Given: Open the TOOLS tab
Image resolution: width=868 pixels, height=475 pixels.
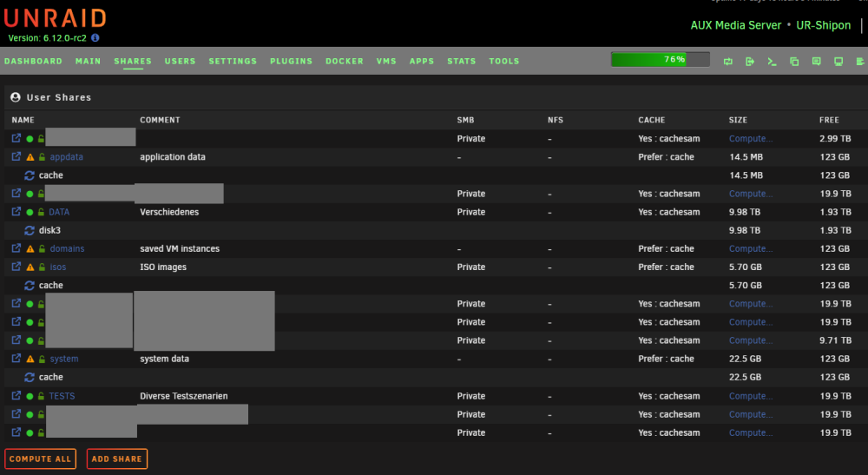Looking at the screenshot, I should (x=504, y=61).
